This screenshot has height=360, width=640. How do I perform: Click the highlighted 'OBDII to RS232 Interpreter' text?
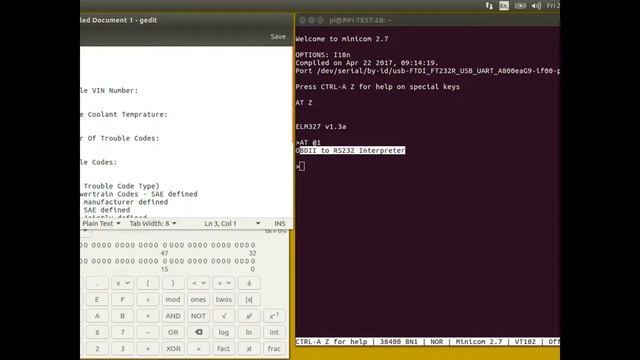coord(350,151)
